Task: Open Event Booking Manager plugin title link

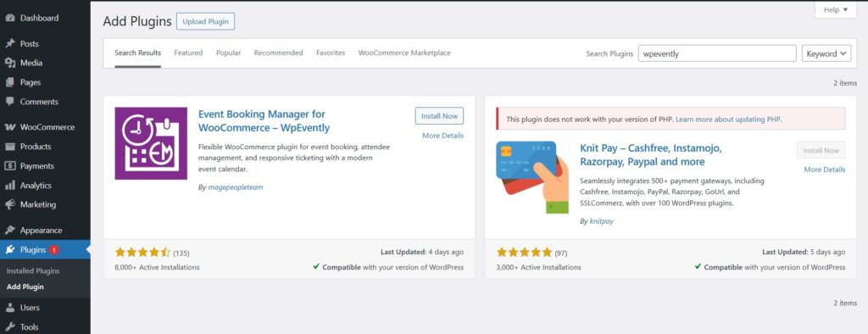Action: (x=264, y=121)
